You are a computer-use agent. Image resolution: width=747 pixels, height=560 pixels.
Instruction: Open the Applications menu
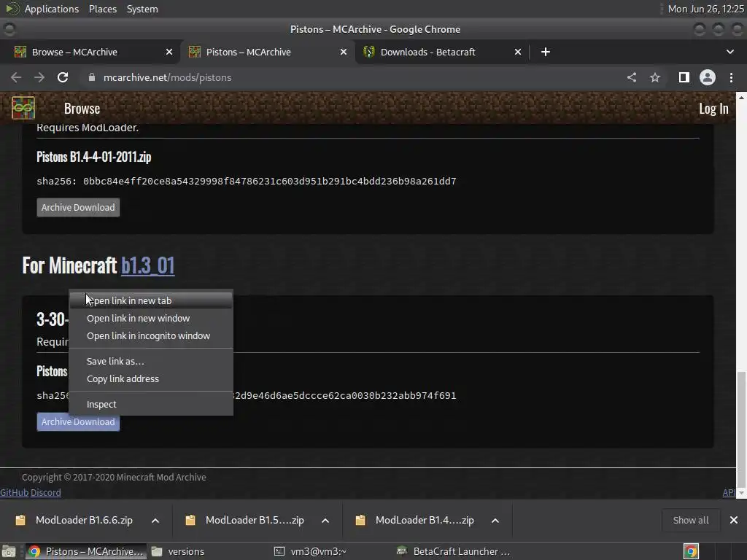tap(52, 9)
